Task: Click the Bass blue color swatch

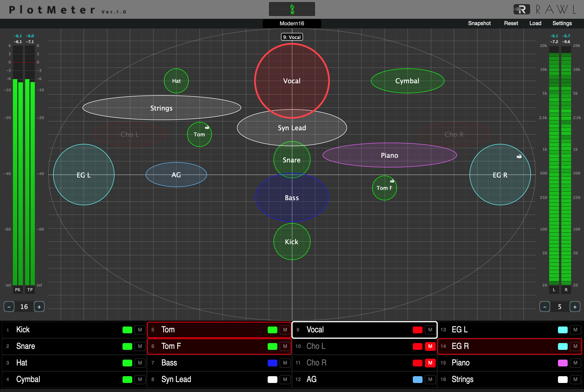Action: click(x=272, y=363)
